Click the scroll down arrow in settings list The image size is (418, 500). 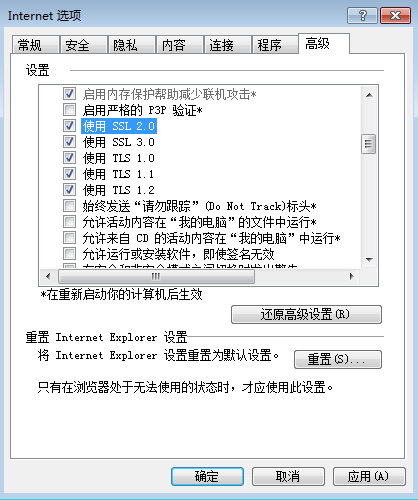click(369, 259)
